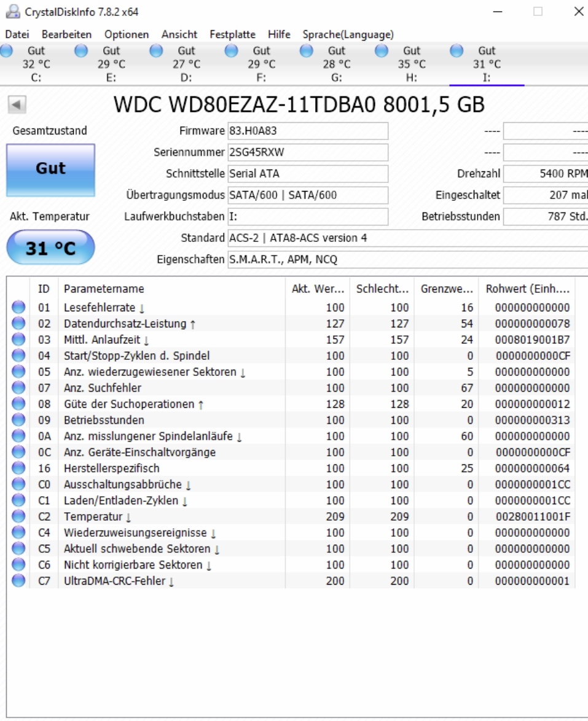This screenshot has height=721, width=588.
Task: Click status orb of Lesefehlerrate row
Action: pos(18,306)
